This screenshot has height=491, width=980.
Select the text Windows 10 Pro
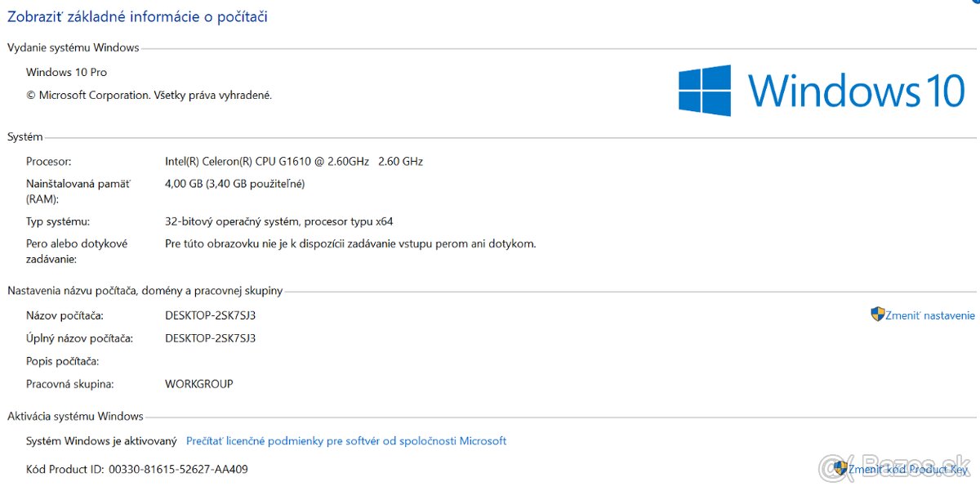click(x=66, y=72)
